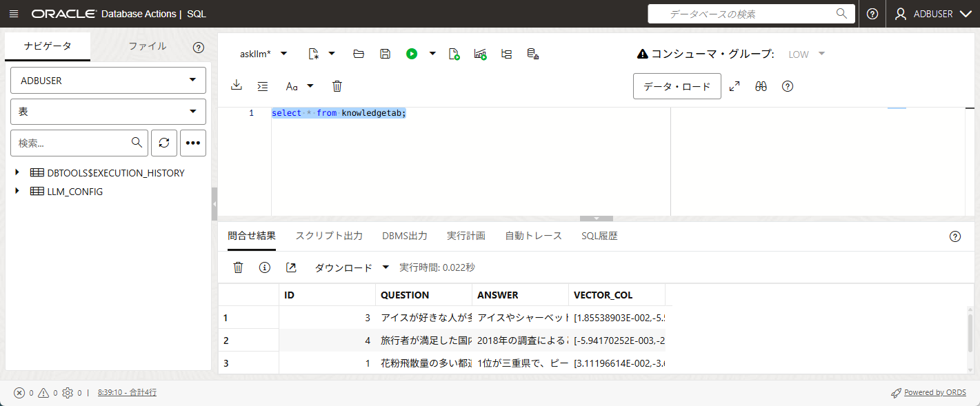Click the answer cell starting 1位が三重県で
980x406 pixels.
click(521, 363)
